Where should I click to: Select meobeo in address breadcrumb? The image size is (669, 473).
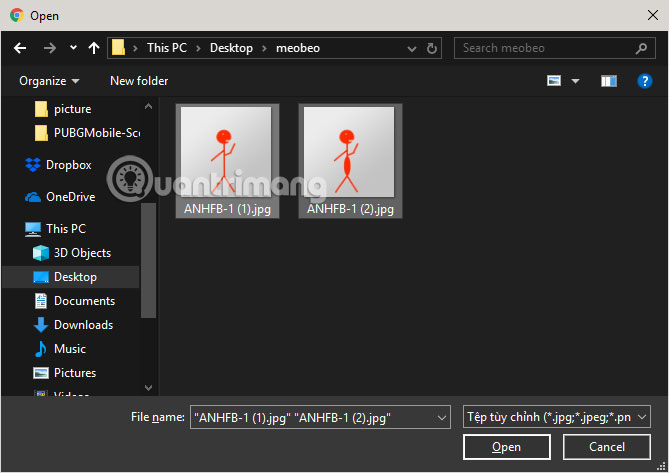298,48
